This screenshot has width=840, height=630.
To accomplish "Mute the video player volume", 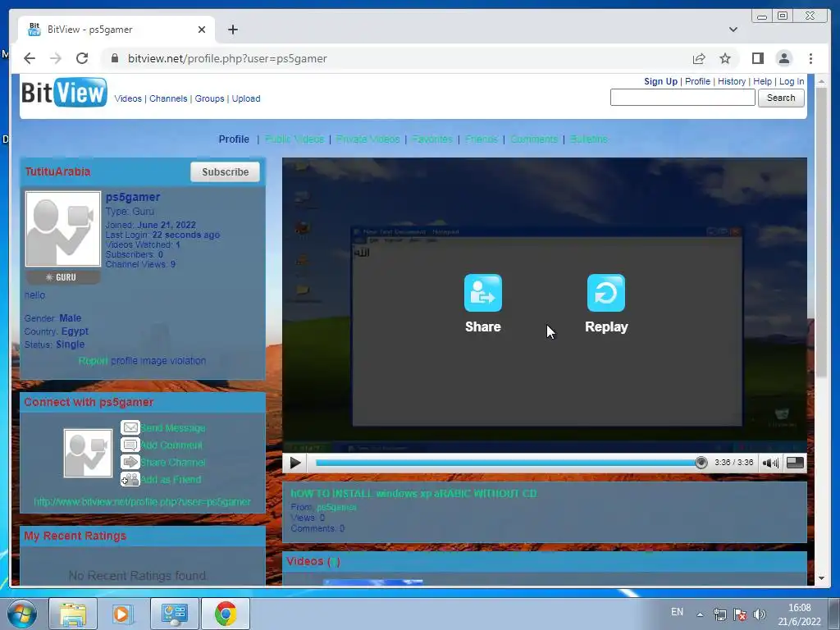I will click(770, 463).
